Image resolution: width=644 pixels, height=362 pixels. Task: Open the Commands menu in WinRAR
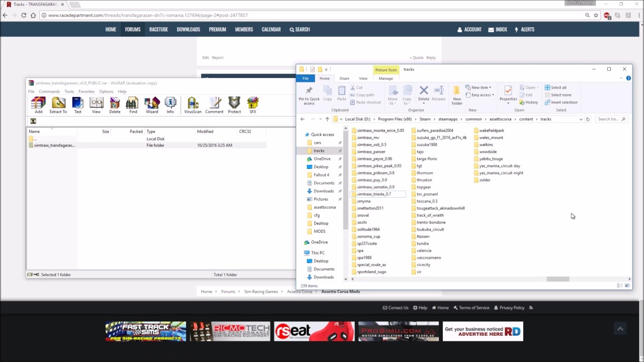49,92
